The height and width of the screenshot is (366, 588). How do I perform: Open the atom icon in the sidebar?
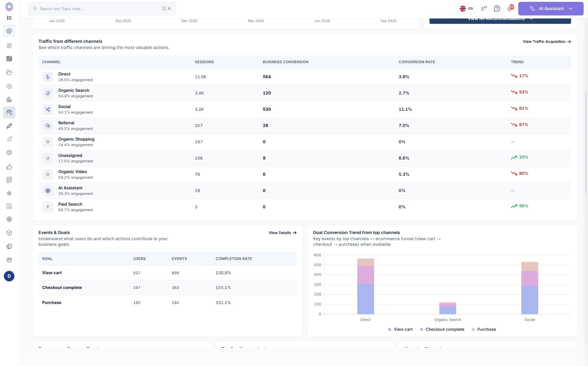9,219
